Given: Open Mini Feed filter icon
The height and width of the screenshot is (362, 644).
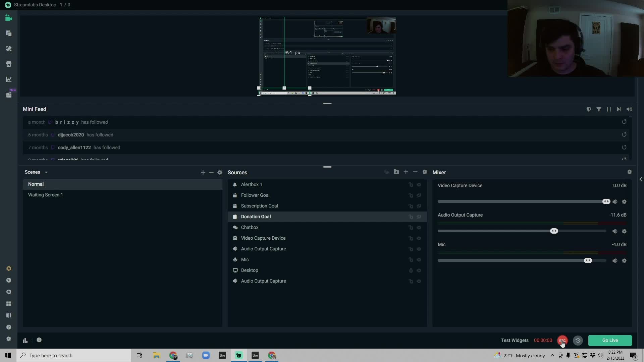Looking at the screenshot, I should 599,109.
